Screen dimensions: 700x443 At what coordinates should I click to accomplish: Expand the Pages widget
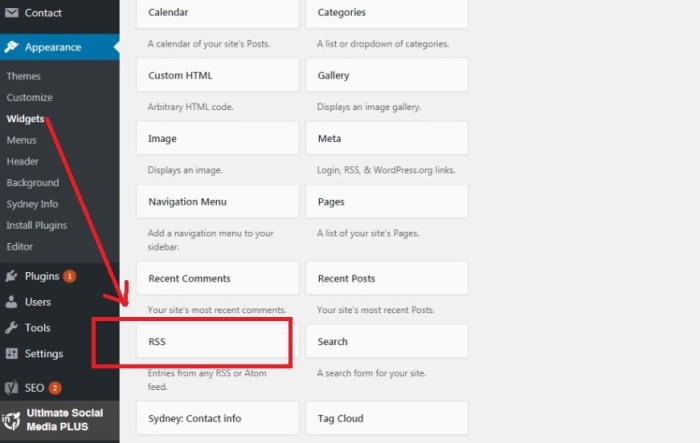coord(387,201)
